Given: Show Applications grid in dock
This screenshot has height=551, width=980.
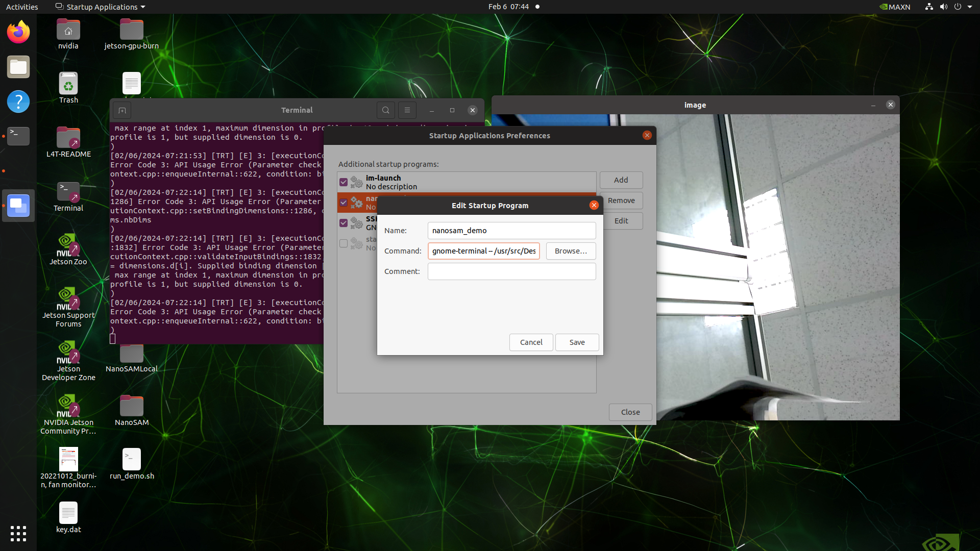Looking at the screenshot, I should coord(18,533).
